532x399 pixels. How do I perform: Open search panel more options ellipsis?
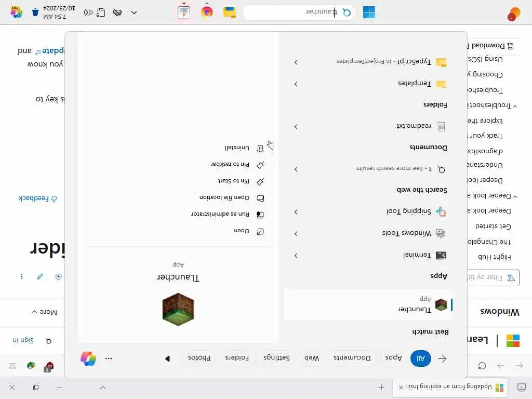coord(109,358)
